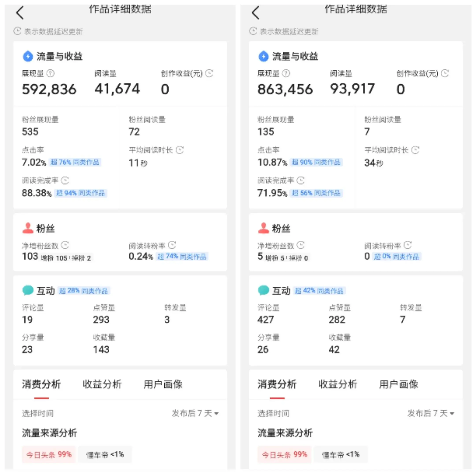Tap the delay icon beside left 净增粉丝数
The width and height of the screenshot is (476, 476).
pyautogui.click(x=65, y=245)
